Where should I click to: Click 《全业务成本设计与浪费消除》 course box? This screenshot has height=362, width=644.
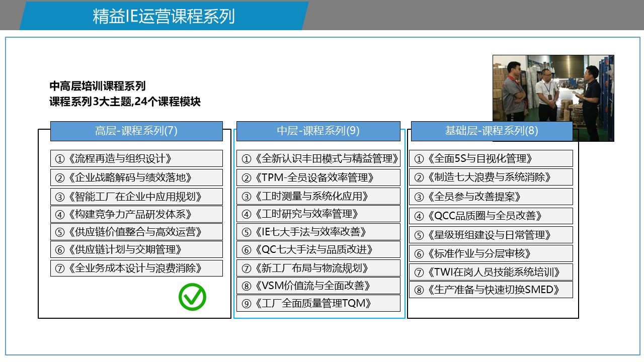pyautogui.click(x=136, y=268)
